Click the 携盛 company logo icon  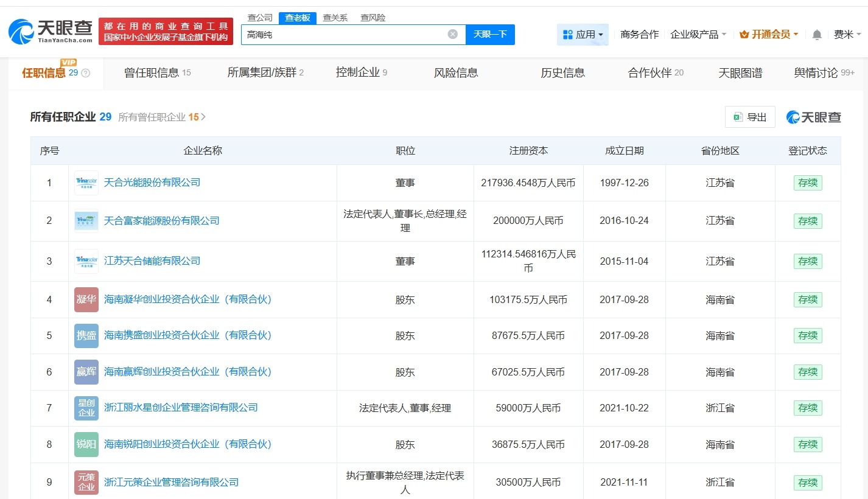click(86, 335)
